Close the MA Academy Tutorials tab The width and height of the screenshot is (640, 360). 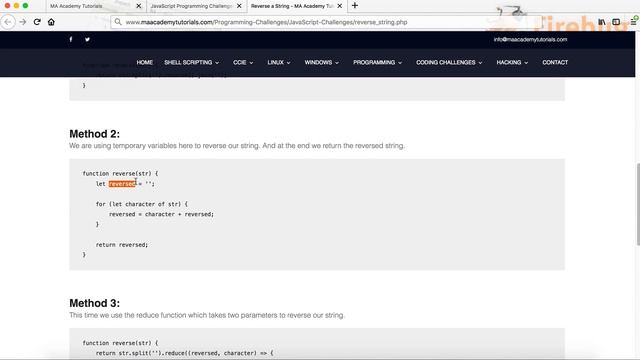[x=138, y=6]
